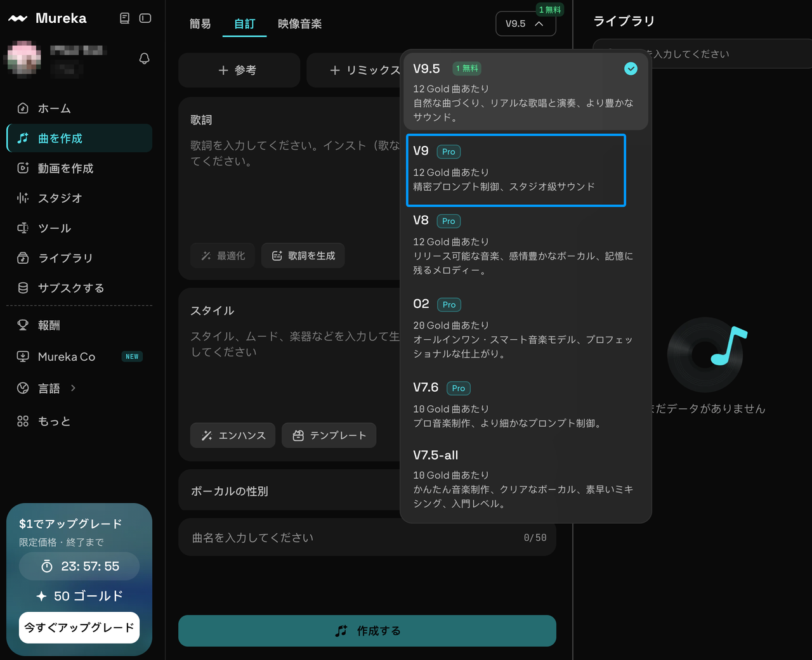Select the O2 Pro model option

[x=526, y=328]
